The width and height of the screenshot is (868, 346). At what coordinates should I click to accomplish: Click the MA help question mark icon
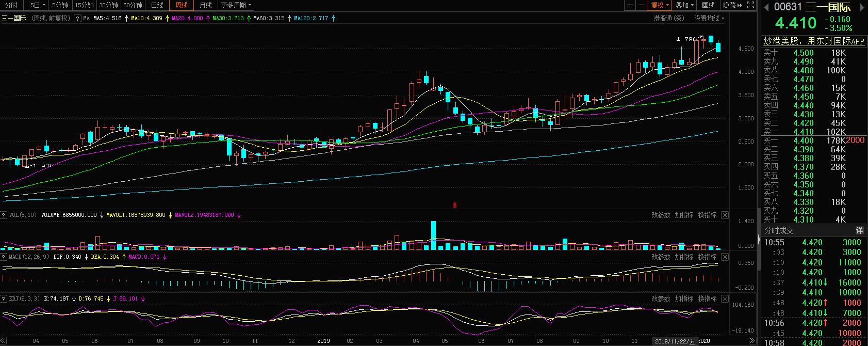77,18
